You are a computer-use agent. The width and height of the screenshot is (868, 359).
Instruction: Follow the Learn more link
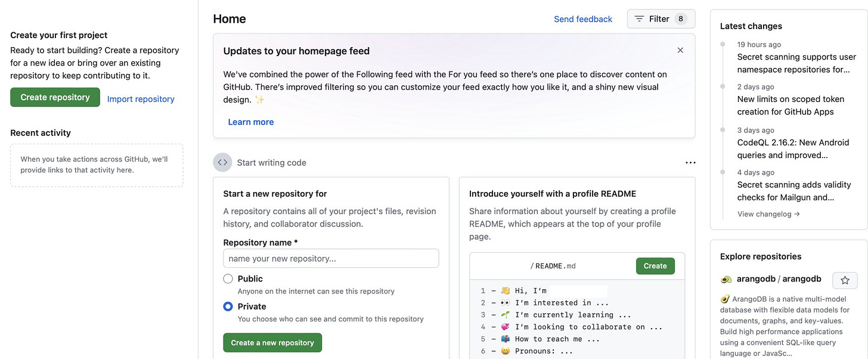[251, 122]
